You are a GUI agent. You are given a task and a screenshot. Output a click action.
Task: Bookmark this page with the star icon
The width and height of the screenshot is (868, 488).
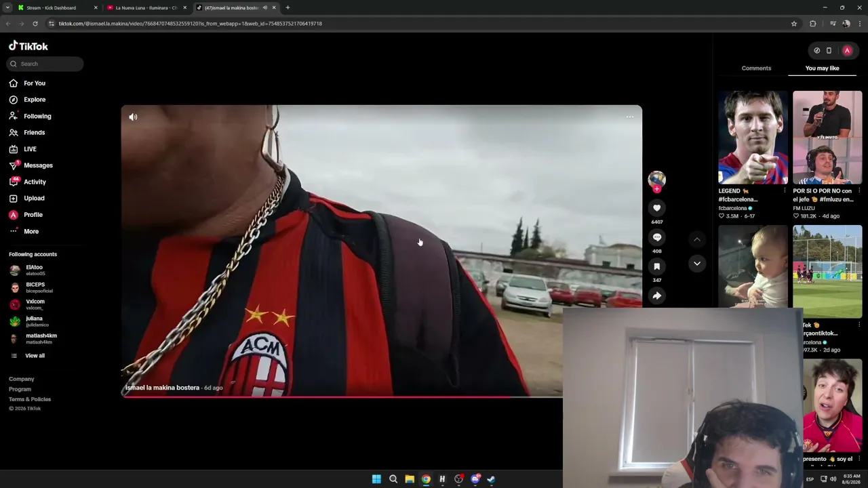click(794, 24)
